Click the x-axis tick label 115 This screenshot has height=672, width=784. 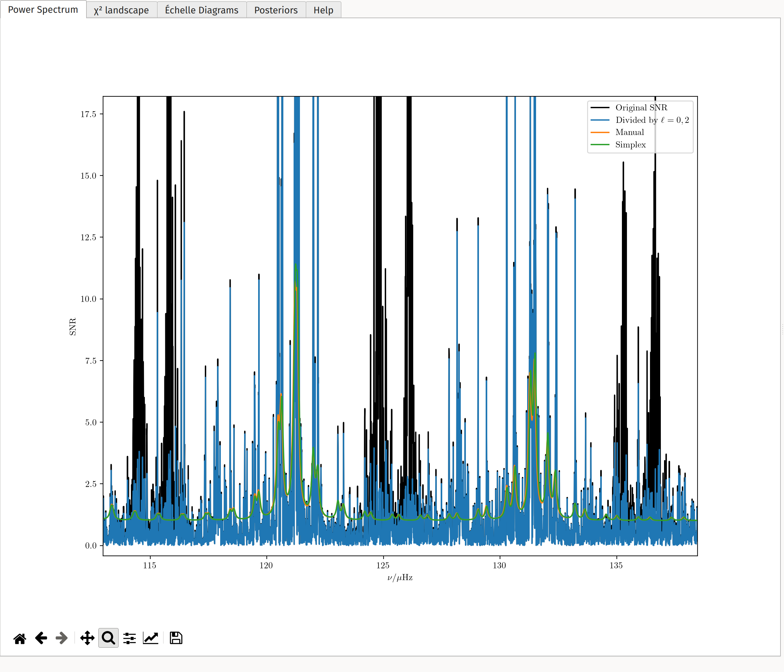[149, 565]
